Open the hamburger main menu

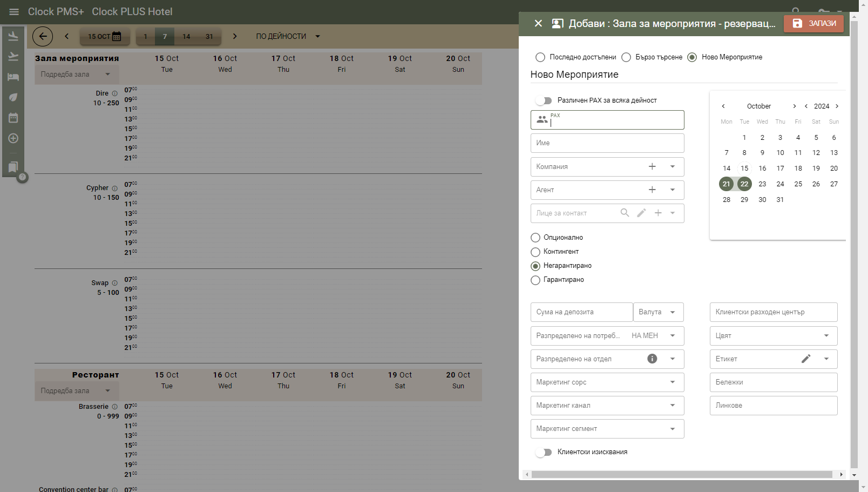(x=14, y=12)
